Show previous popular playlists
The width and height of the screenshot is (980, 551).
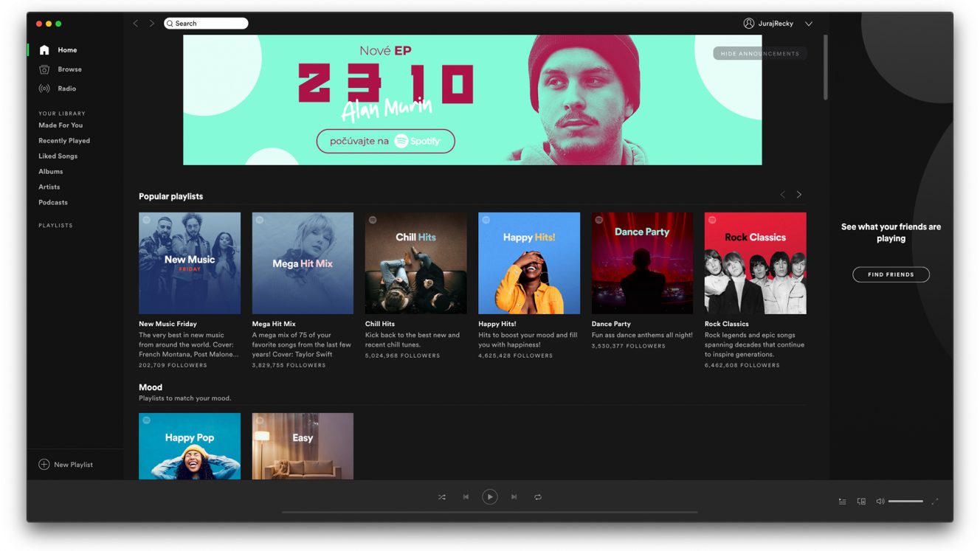[783, 195]
